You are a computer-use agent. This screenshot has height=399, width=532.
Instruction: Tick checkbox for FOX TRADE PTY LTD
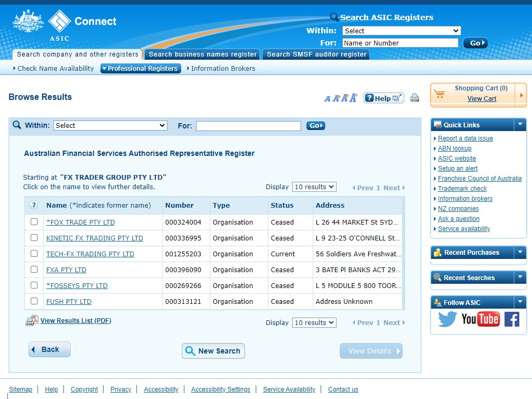click(x=34, y=221)
